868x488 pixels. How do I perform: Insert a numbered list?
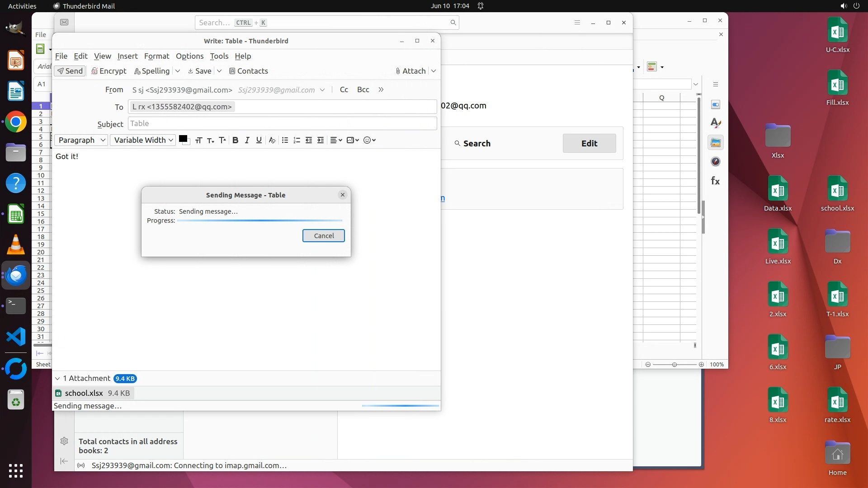pos(297,140)
